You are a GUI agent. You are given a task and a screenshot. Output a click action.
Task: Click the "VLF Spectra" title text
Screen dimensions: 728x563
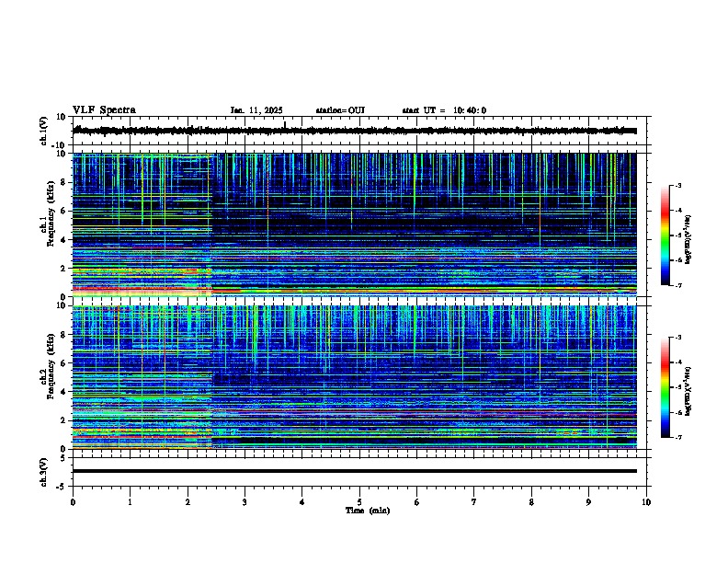pyautogui.click(x=104, y=110)
